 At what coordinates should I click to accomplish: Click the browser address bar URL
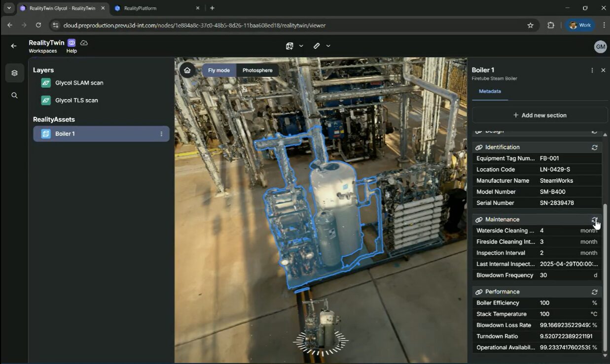click(194, 25)
